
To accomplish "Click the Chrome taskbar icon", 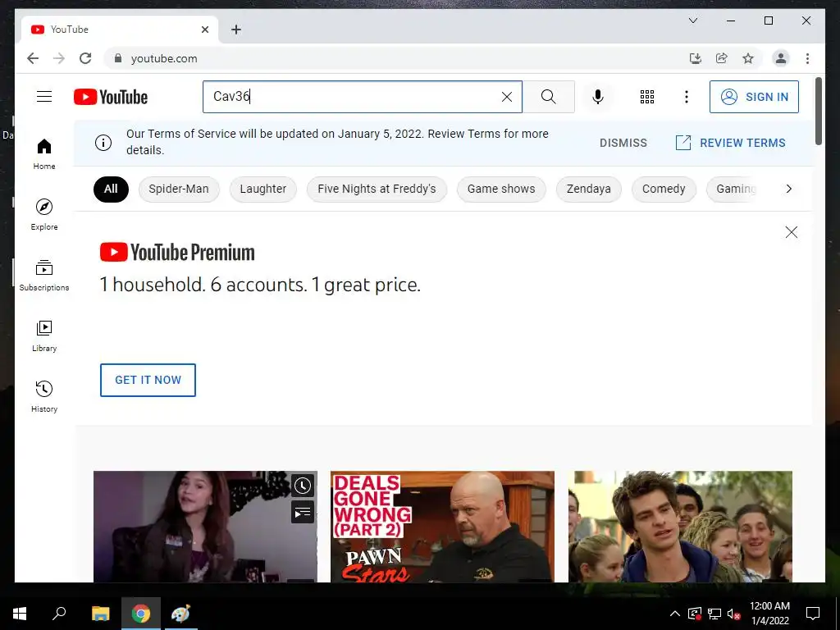I will tap(141, 614).
